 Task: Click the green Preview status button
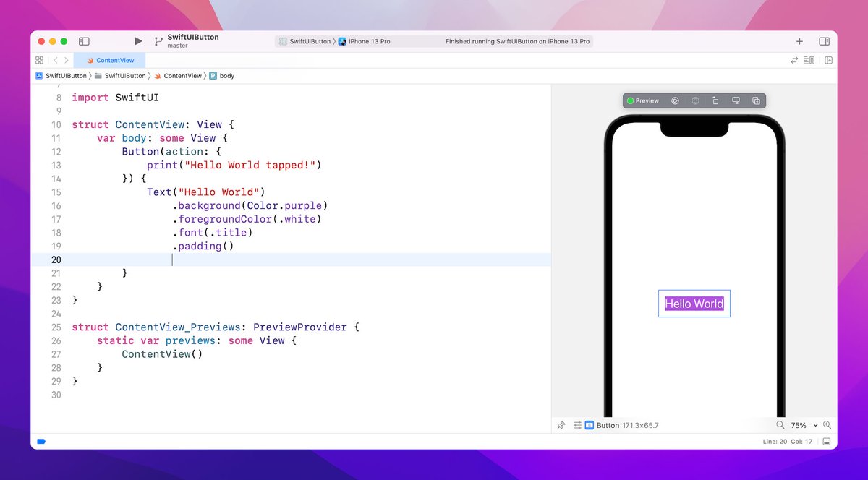click(643, 100)
